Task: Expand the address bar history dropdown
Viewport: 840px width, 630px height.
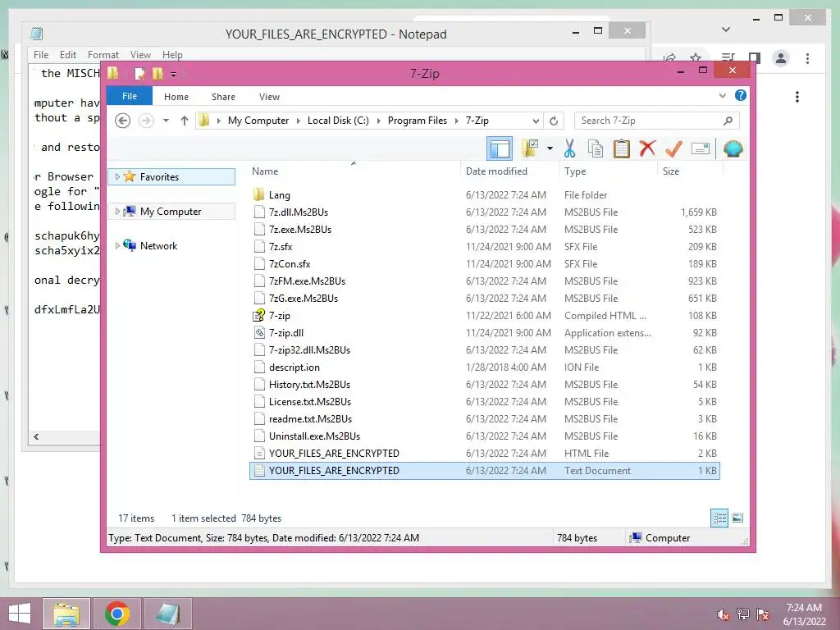Action: click(x=536, y=121)
